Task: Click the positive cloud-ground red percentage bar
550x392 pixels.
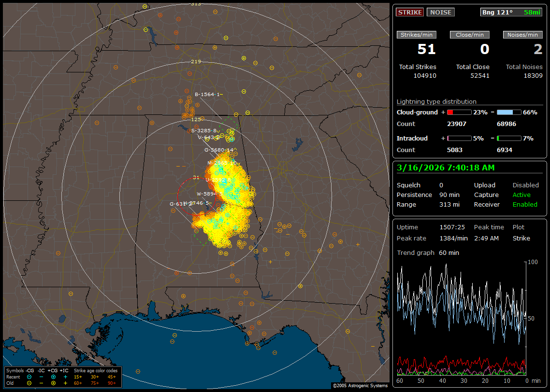Action: click(459, 112)
